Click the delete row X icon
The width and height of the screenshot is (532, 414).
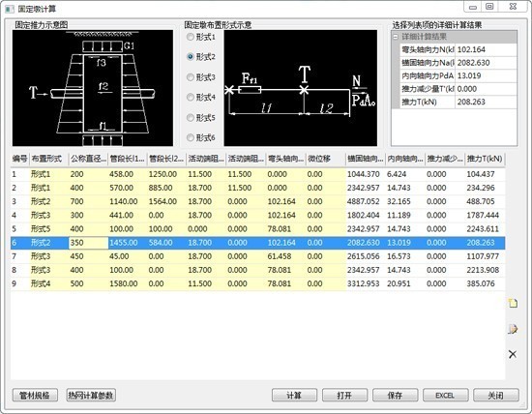click(x=513, y=354)
